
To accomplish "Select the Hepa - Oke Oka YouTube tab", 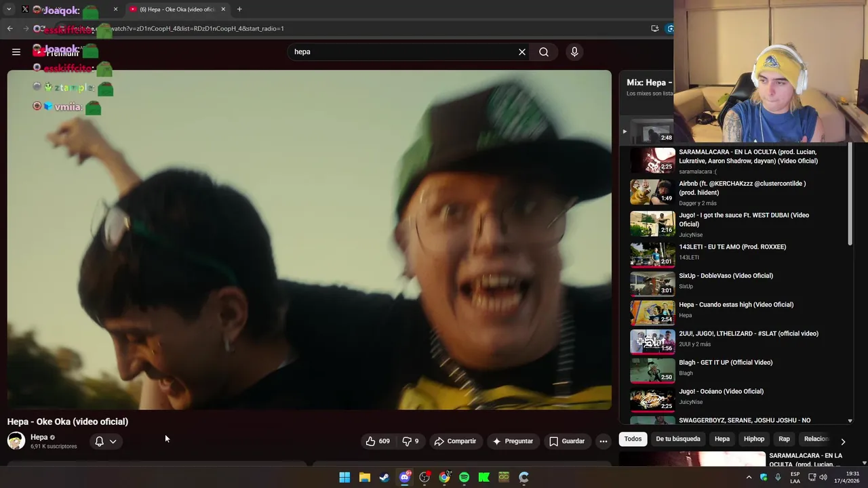I will click(178, 9).
